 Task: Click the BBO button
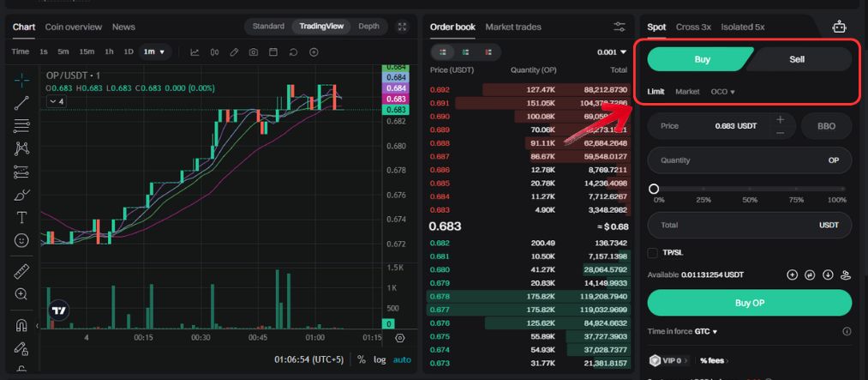click(827, 126)
